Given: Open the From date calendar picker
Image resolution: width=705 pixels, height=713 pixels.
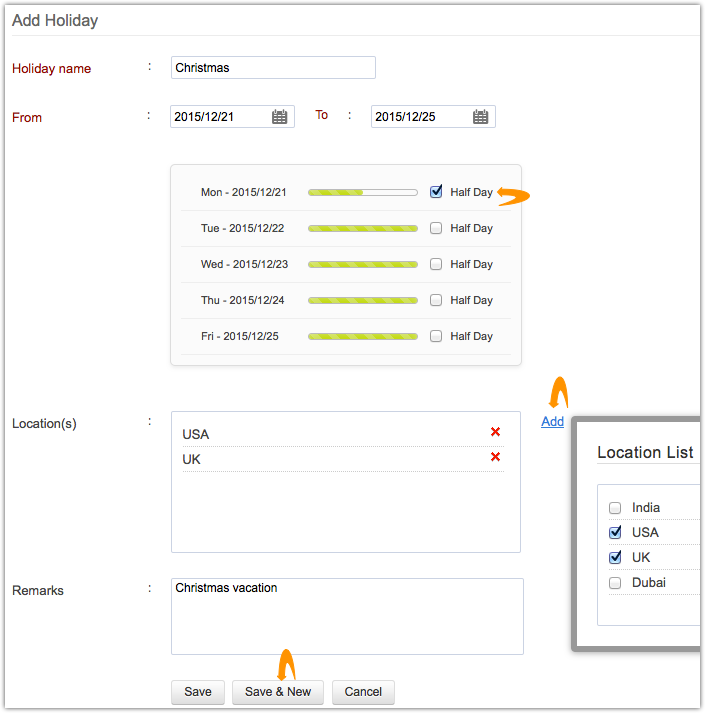Looking at the screenshot, I should pos(280,117).
